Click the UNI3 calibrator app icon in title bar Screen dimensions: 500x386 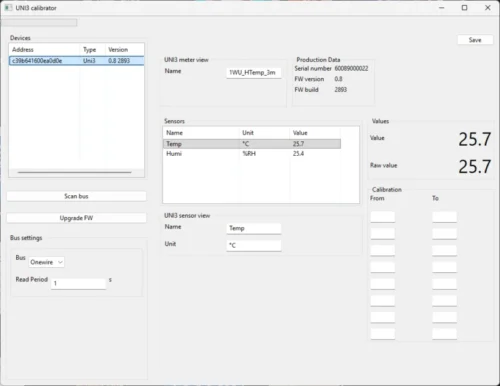tap(8, 8)
